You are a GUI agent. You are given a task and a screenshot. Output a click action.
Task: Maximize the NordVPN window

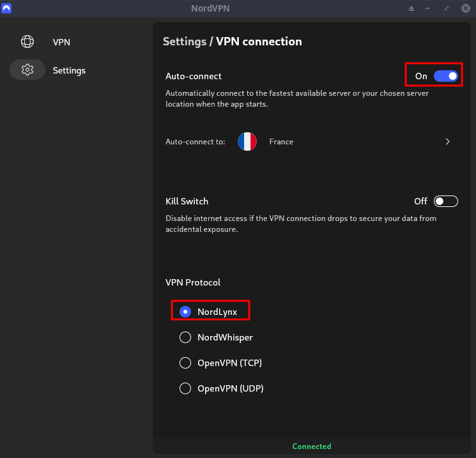(x=447, y=8)
